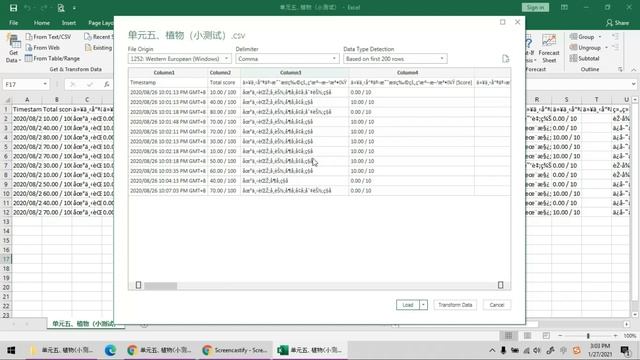
Task: Click the Total score cell in preview
Action: [224, 82]
